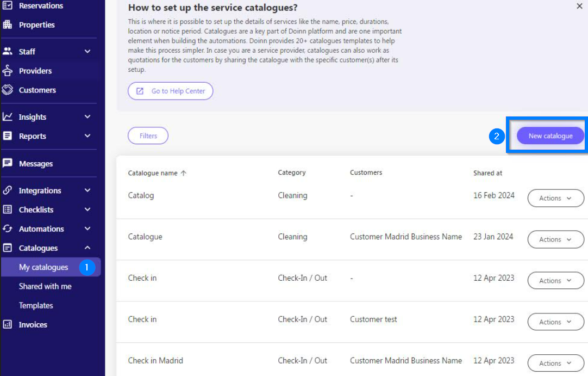Select Templates under Catalogues
588x376 pixels.
pos(36,305)
